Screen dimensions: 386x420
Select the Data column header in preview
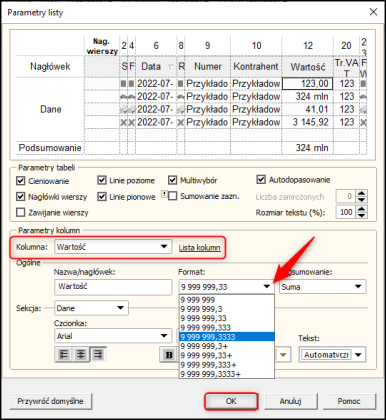156,67
